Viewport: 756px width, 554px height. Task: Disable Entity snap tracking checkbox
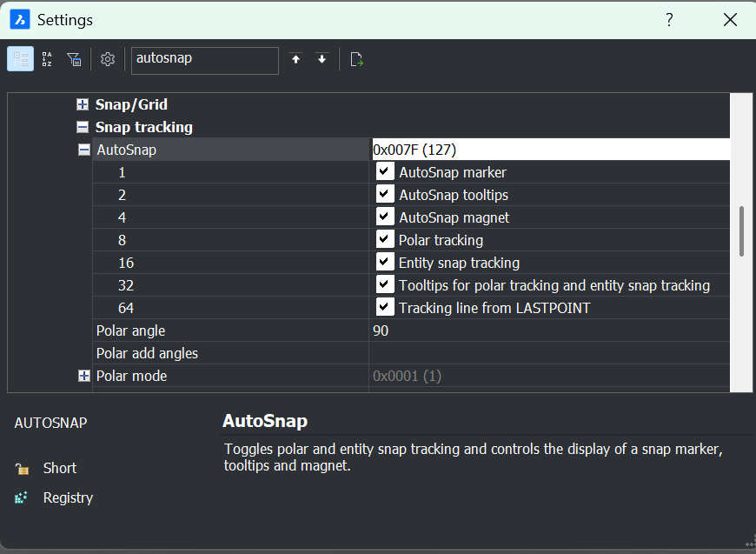(384, 262)
